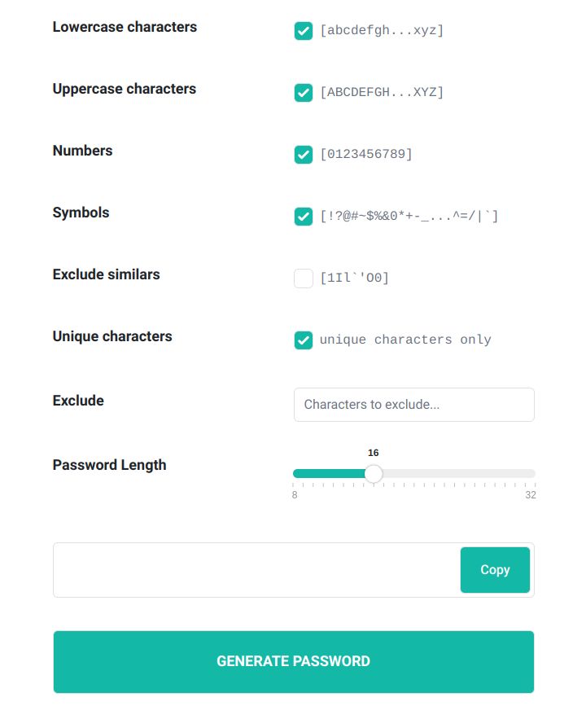Click the maximum length label 32
586x728 pixels.
[x=531, y=494]
